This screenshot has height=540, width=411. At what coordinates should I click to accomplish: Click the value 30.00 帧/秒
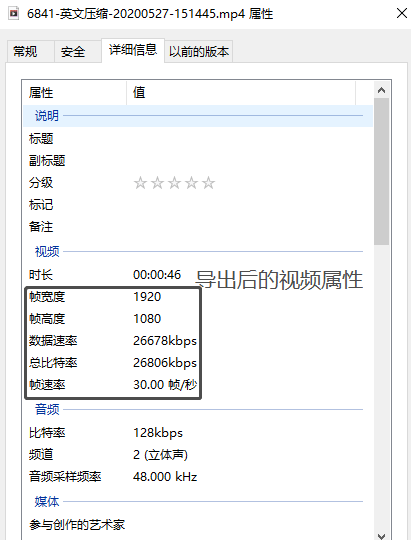point(165,384)
